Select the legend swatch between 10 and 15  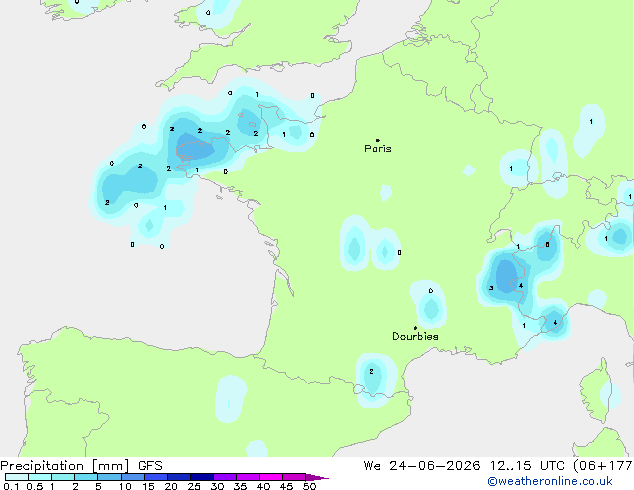point(133,477)
